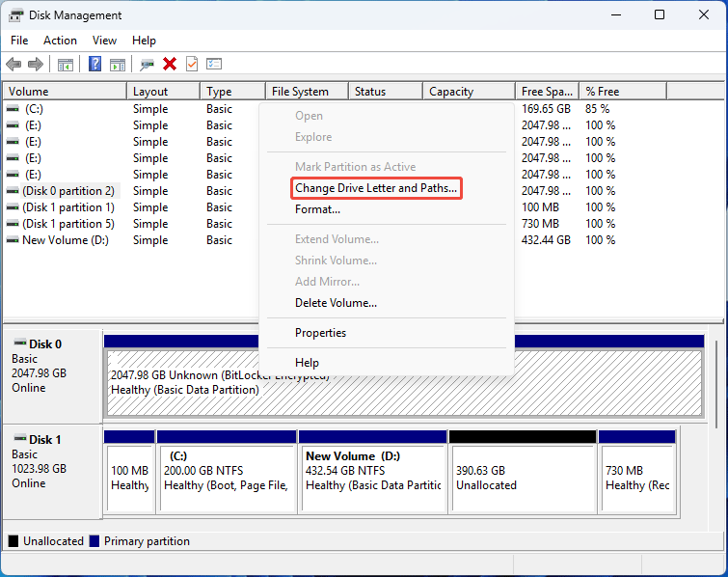This screenshot has height=577, width=728.
Task: Click the Disk 1 drive icon in lower pane
Action: pos(20,438)
